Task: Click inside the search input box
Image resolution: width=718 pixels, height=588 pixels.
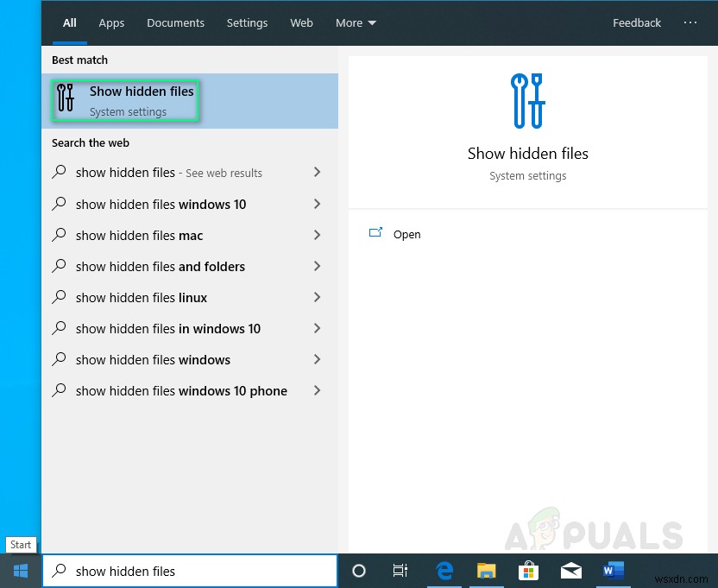Action: (190, 571)
